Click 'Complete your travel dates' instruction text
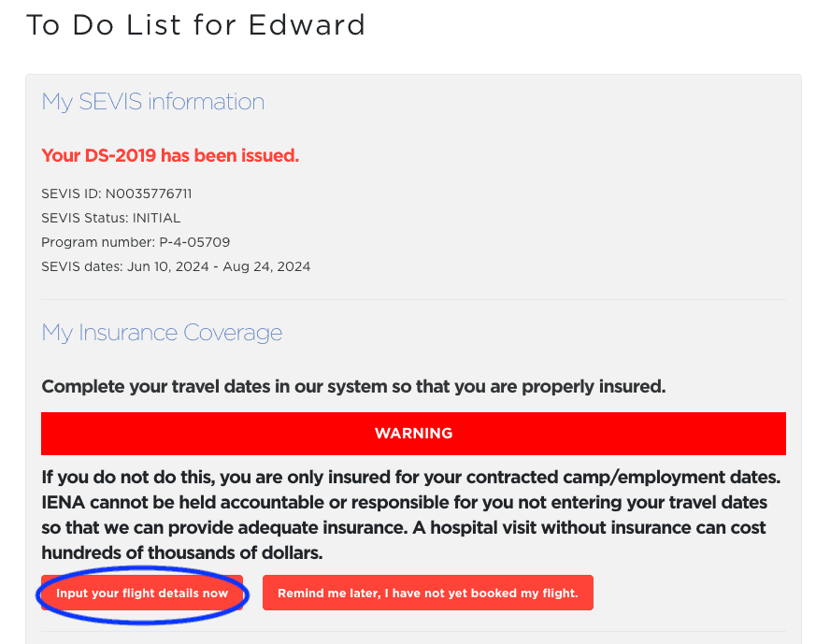 click(353, 386)
